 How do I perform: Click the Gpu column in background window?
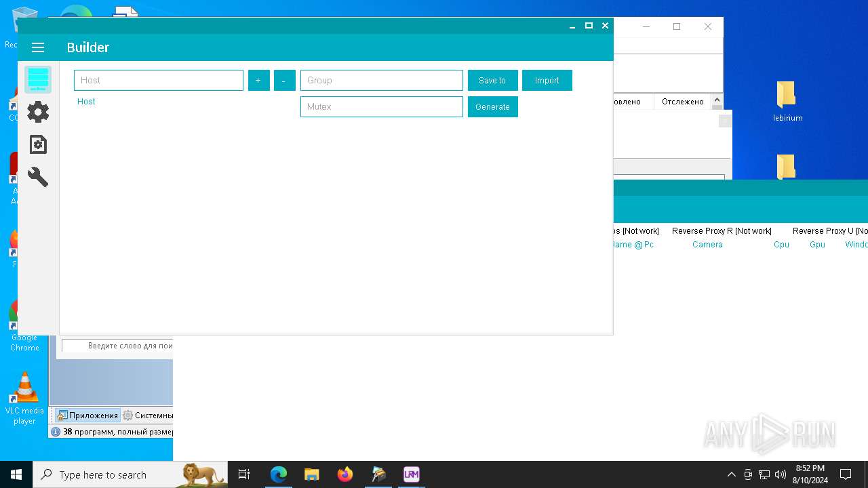tap(817, 245)
